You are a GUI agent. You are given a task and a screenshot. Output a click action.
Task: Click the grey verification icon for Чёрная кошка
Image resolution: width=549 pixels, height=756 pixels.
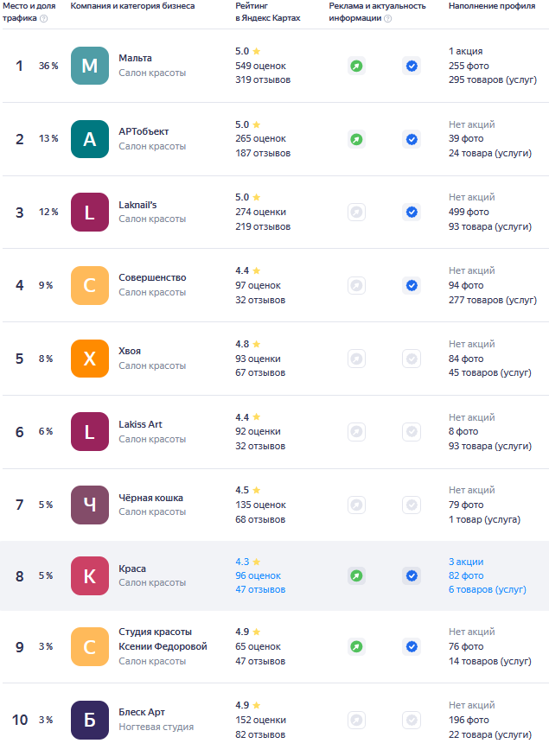click(x=412, y=505)
